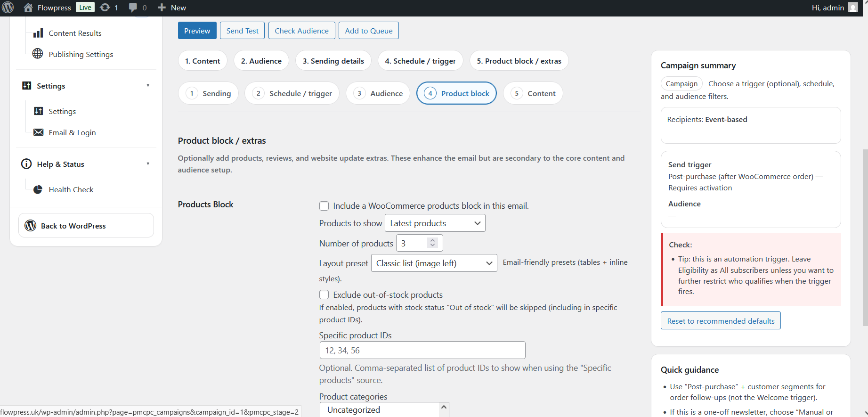Select step 3 Audience in wizard
The image size is (868, 417).
tap(378, 93)
